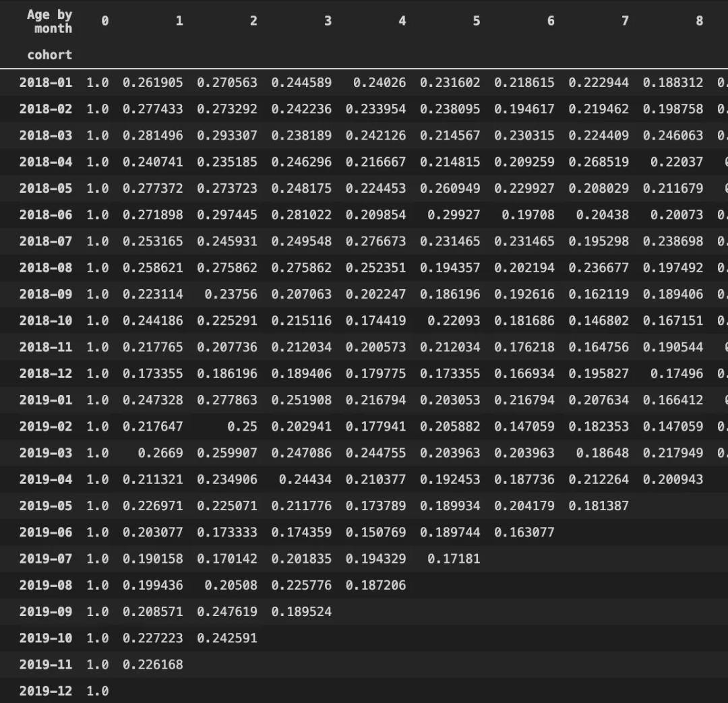The width and height of the screenshot is (728, 703).
Task: Select column header 4
Action: [402, 21]
